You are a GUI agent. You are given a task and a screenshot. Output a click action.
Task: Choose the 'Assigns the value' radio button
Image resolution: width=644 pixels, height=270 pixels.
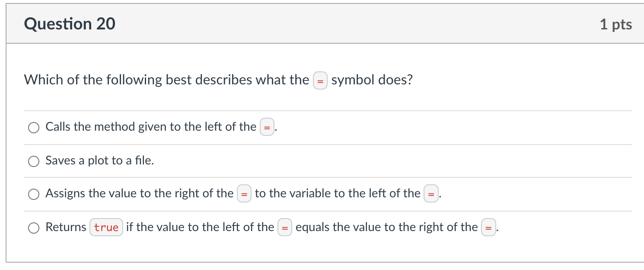34,194
